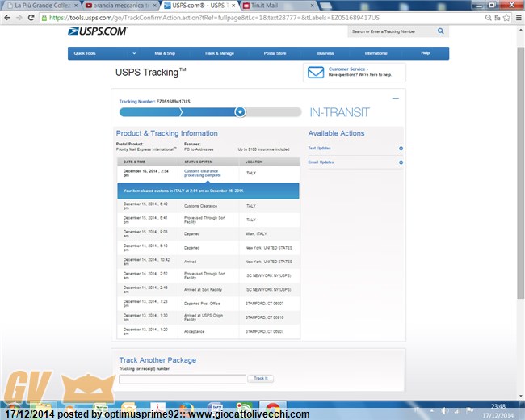
Task: Switch to the arancia meccanica tab
Action: pyautogui.click(x=121, y=6)
